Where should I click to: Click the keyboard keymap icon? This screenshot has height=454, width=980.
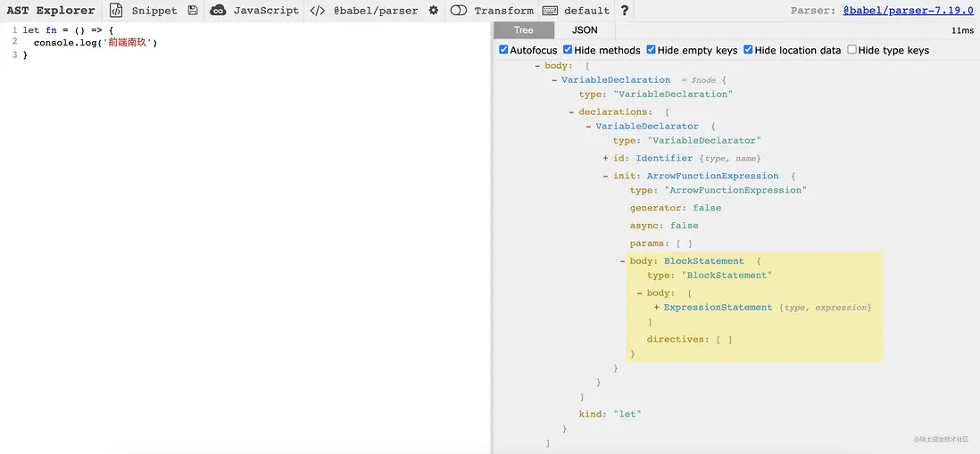pyautogui.click(x=550, y=11)
